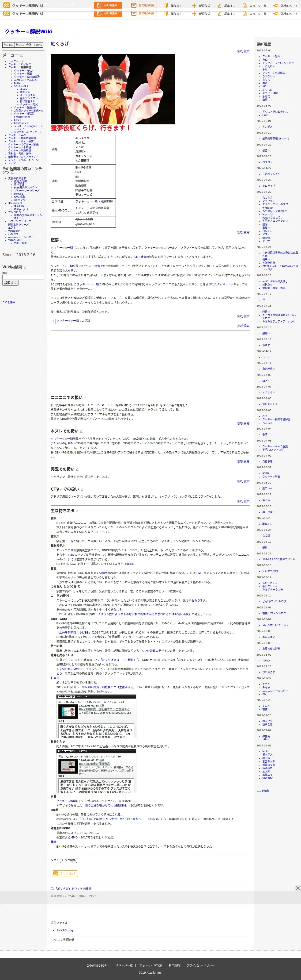
Task: Click the pencil icon next to 本スレでの扱い
Action: point(81,431)
